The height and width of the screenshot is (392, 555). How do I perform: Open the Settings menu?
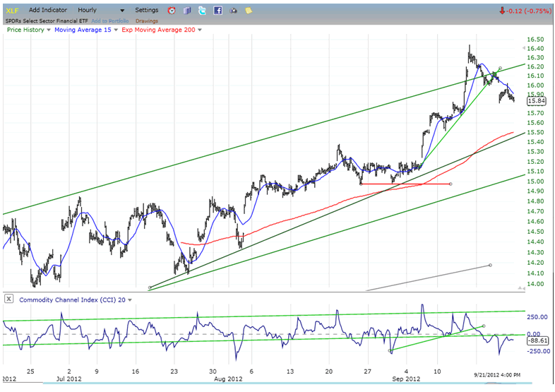[147, 11]
